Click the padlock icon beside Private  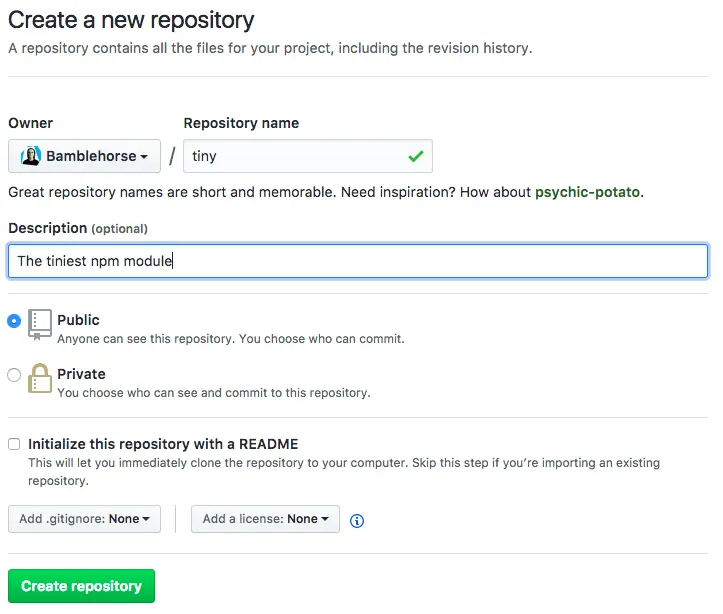point(40,378)
